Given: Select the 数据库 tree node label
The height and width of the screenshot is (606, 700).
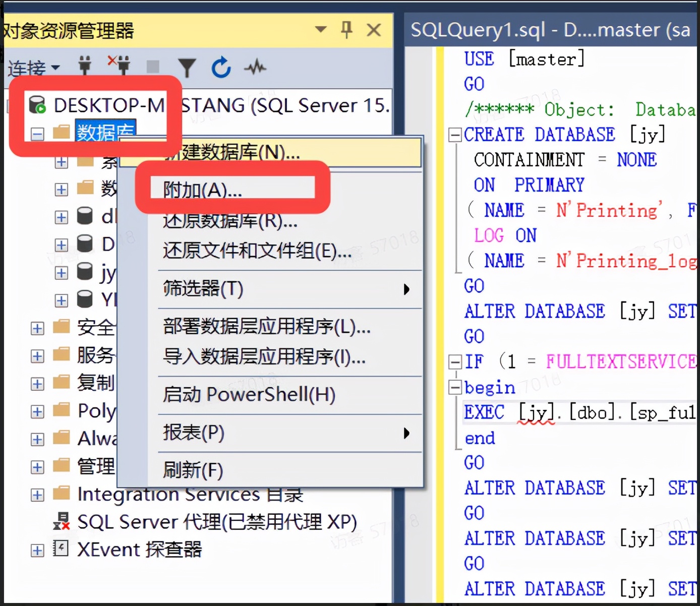Looking at the screenshot, I should point(105,132).
